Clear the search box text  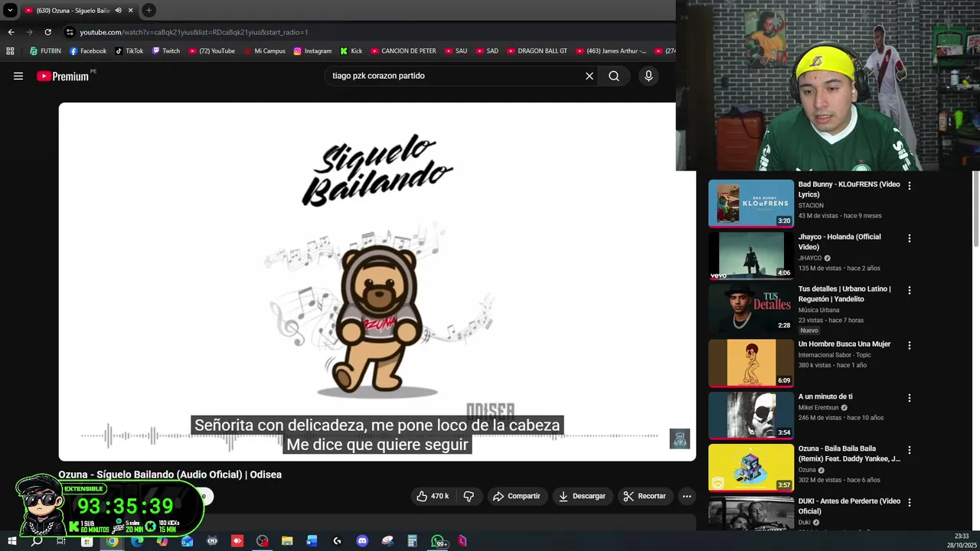[x=590, y=76]
